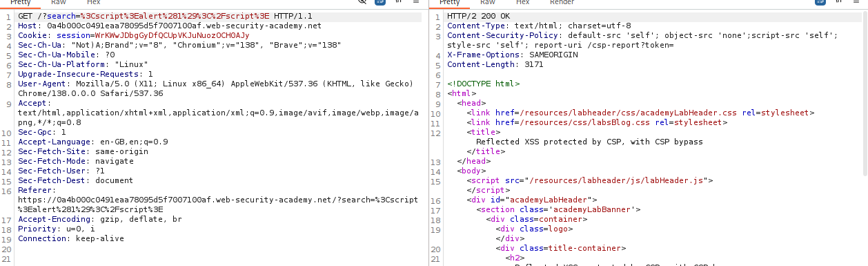This screenshot has height=266, width=868.
Task: Click the Reflected XSS title text on line 12
Action: coord(589,142)
